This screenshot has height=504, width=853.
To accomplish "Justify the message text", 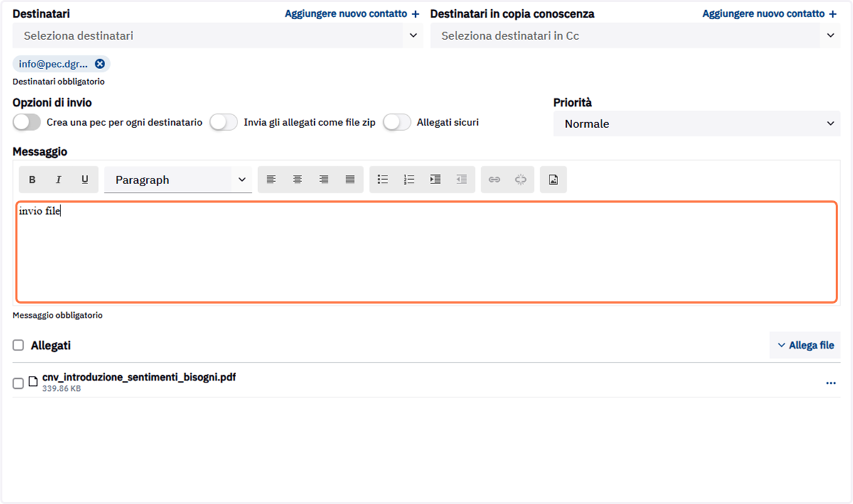I will (350, 180).
